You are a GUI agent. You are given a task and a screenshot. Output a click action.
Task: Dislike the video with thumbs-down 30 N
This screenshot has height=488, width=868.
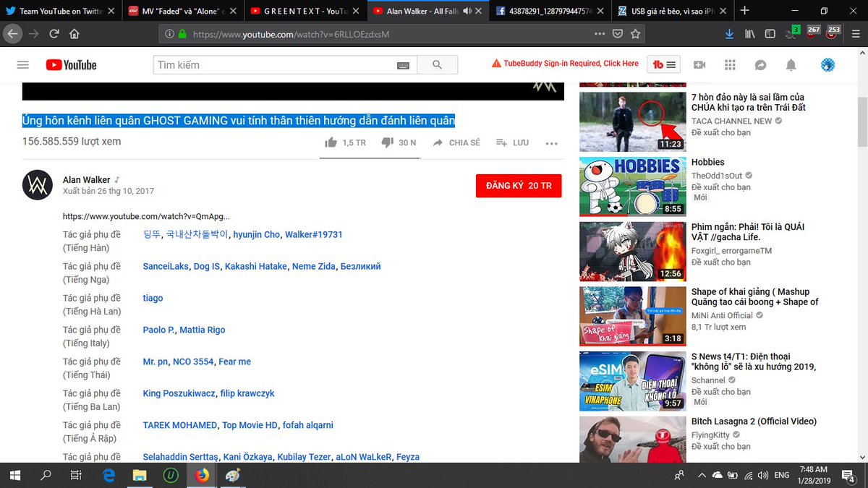(399, 142)
